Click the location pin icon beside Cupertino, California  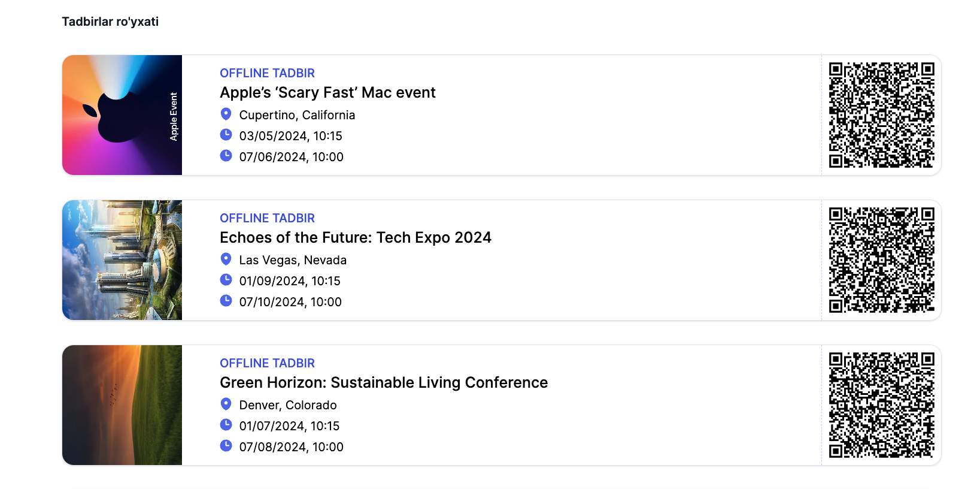click(x=226, y=114)
